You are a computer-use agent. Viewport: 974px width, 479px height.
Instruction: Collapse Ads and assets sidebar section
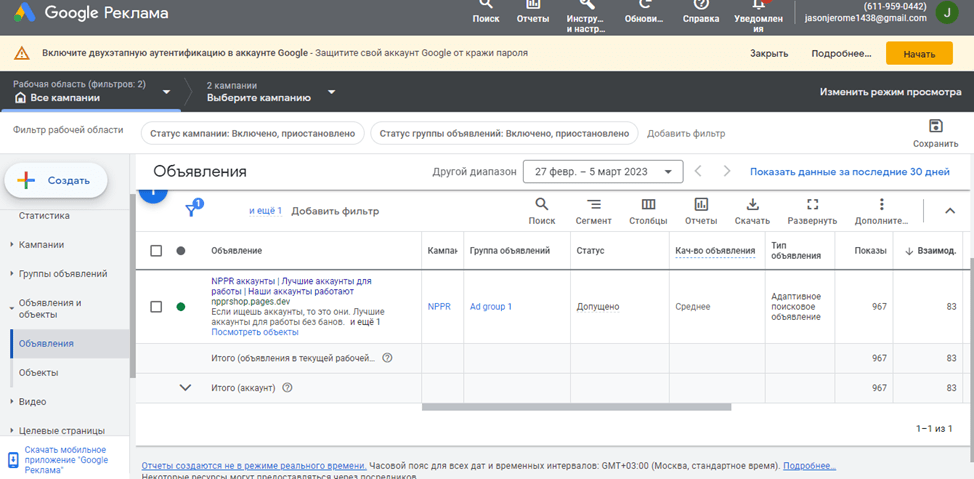click(12, 307)
